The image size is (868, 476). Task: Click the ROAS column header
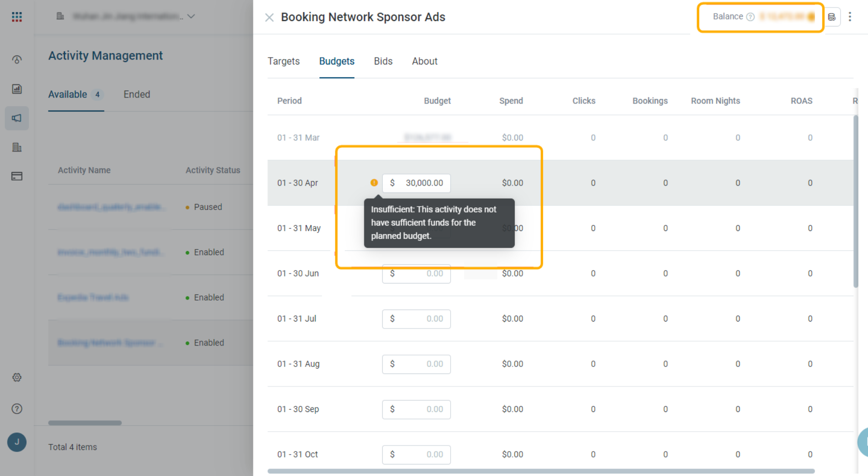[x=802, y=101]
